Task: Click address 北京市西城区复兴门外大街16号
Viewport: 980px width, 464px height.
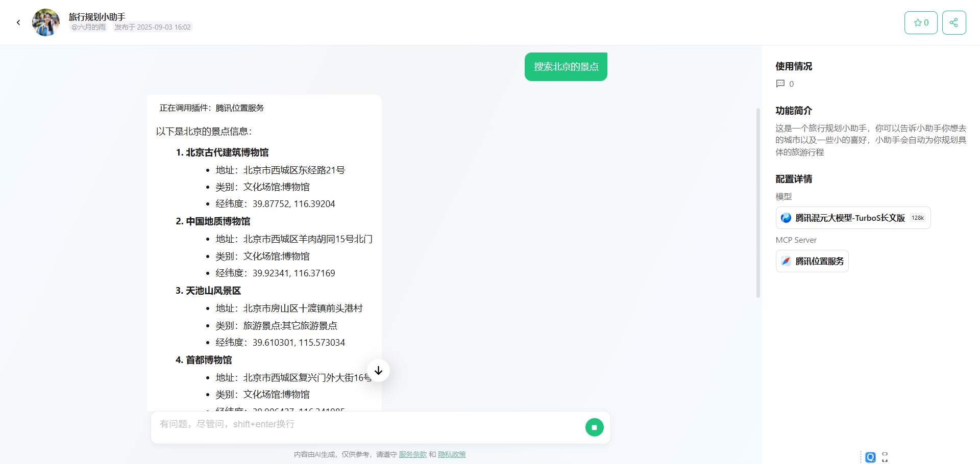Action: click(307, 378)
